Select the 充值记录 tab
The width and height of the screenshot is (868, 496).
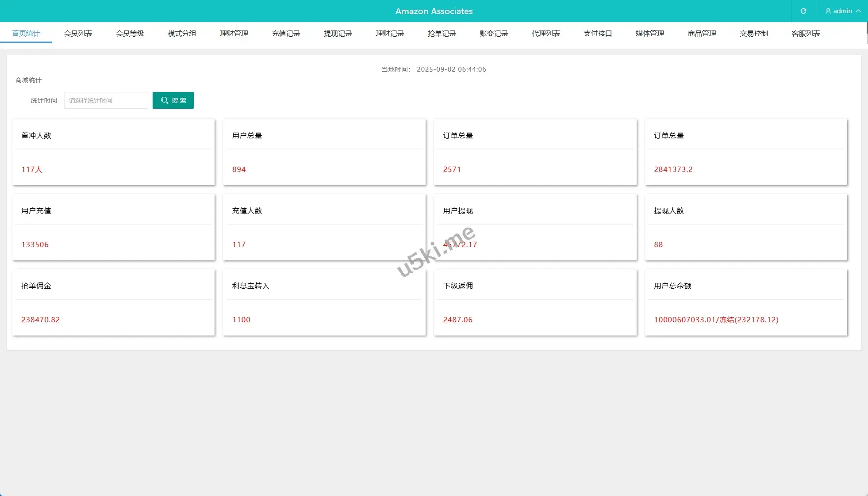click(x=286, y=34)
